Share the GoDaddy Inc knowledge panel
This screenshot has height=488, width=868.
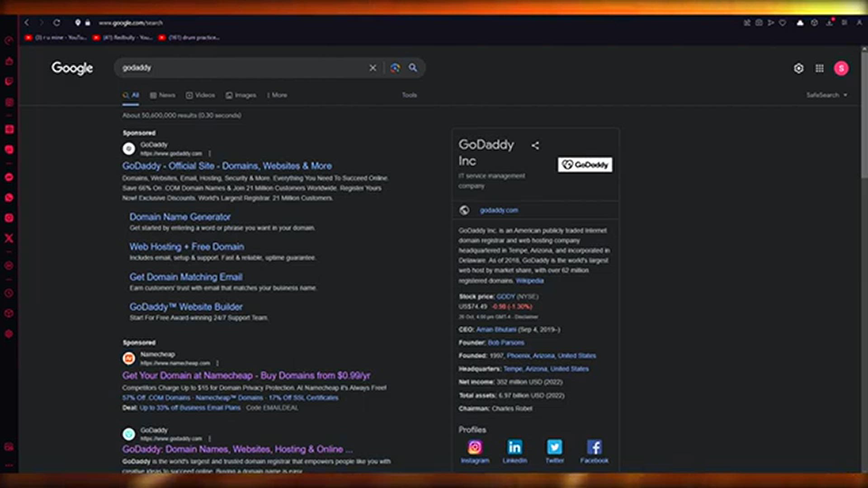tap(535, 145)
